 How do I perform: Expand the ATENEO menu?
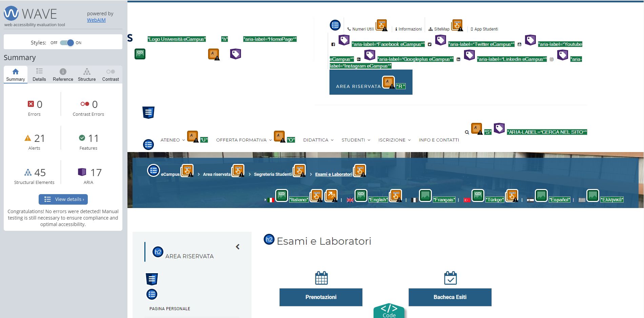click(173, 140)
